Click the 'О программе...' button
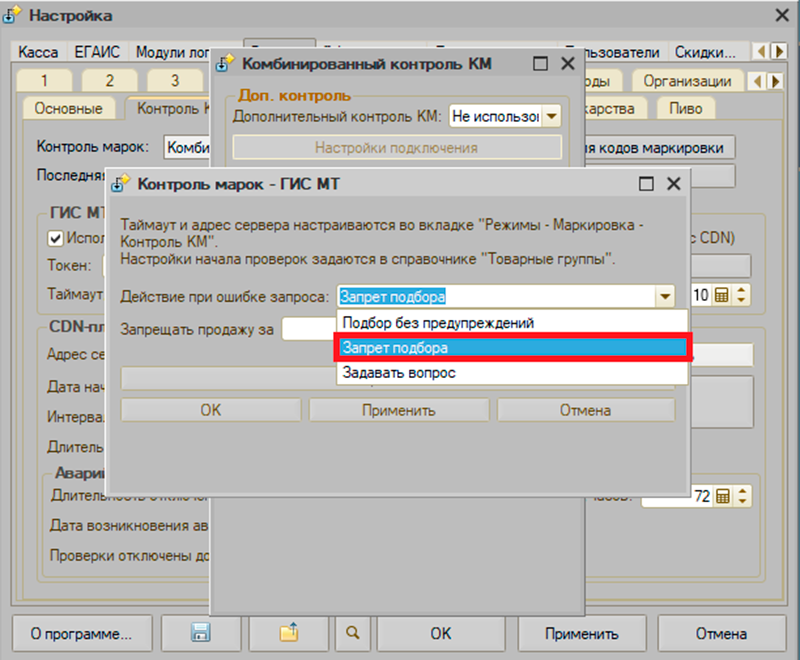The width and height of the screenshot is (800, 660). point(81,633)
